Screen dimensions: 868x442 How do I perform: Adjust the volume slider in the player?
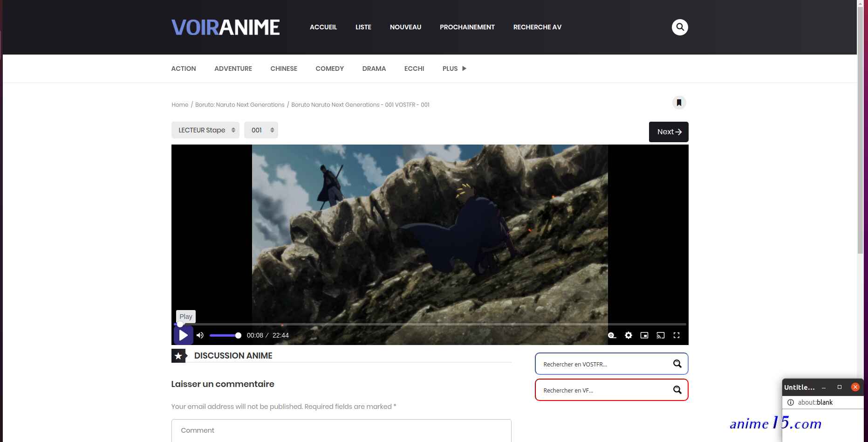click(225, 335)
